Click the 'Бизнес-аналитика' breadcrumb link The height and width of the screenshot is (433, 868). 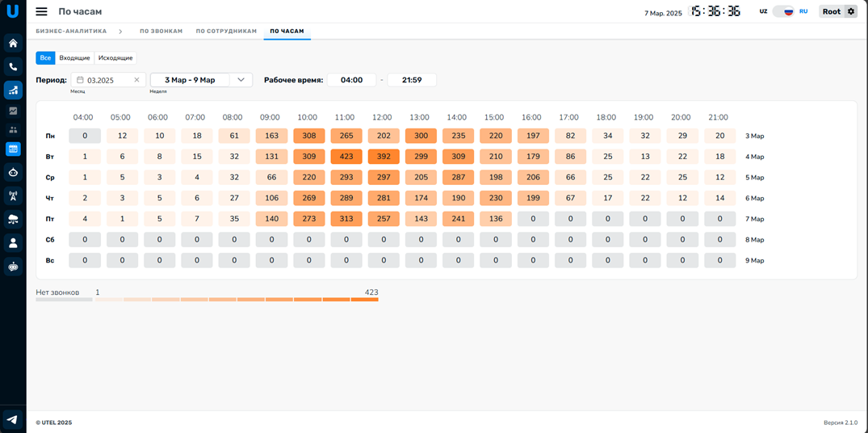coord(71,31)
